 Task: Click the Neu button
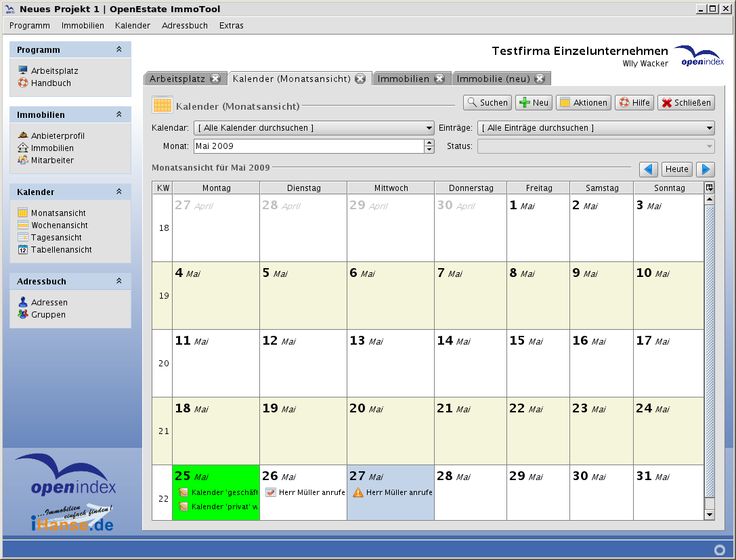tap(534, 102)
